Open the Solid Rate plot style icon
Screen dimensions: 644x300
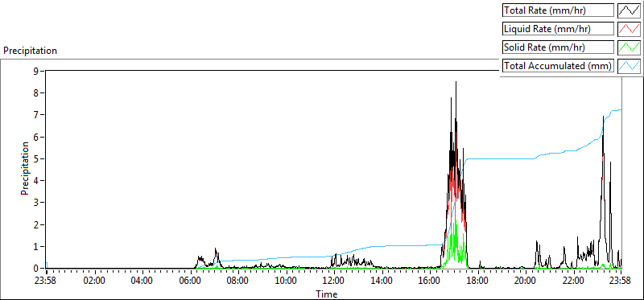point(630,47)
